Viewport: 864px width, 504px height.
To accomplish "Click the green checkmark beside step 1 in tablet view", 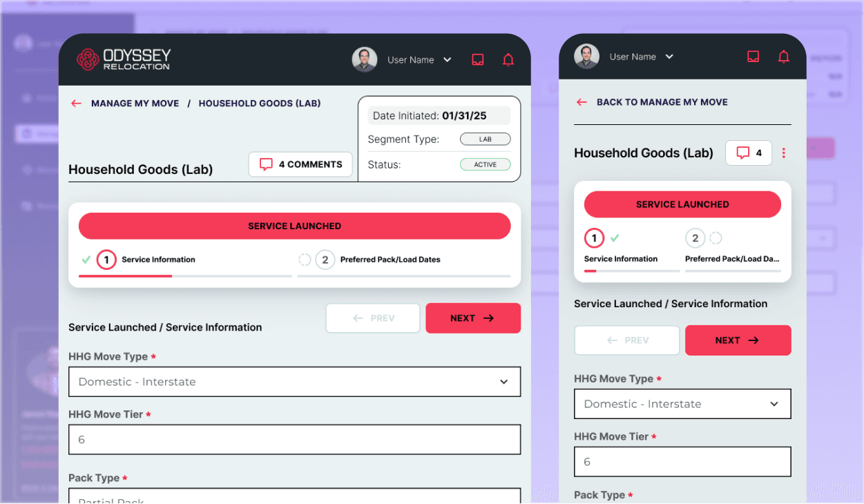I will point(86,260).
